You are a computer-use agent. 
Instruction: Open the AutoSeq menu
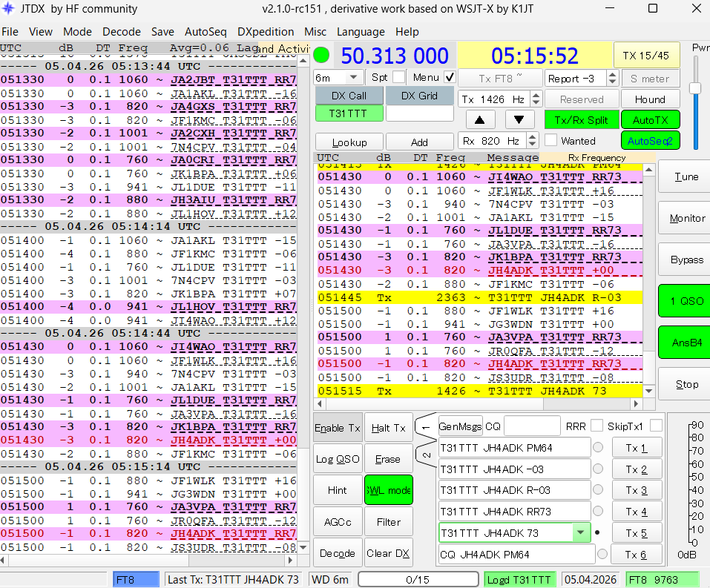[206, 32]
